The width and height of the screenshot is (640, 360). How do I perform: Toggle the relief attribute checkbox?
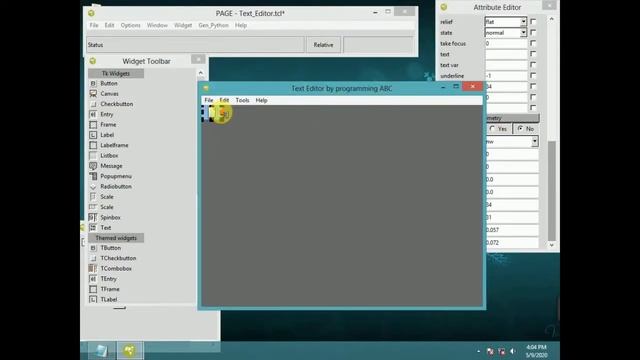[533, 22]
